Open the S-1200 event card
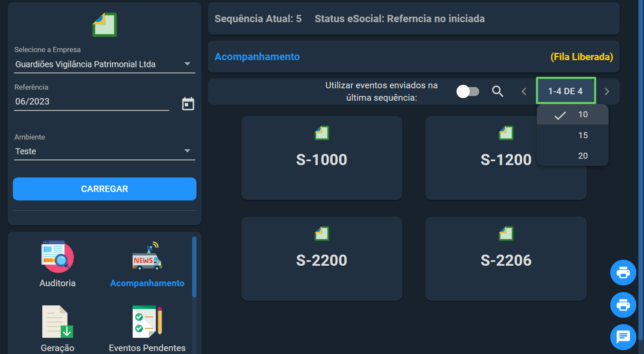 pos(506,158)
